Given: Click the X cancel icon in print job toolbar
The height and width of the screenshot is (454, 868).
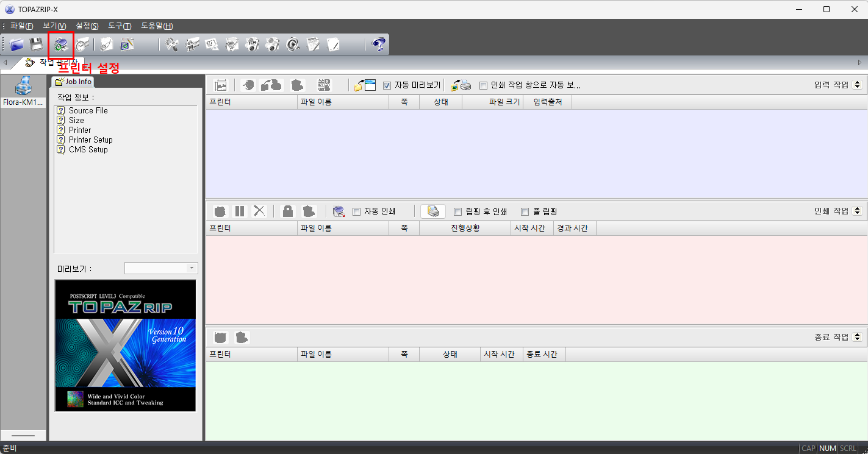Looking at the screenshot, I should 260,211.
